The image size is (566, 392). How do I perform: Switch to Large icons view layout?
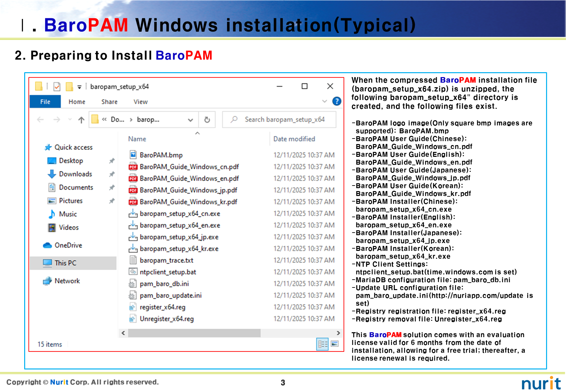[x=335, y=344]
